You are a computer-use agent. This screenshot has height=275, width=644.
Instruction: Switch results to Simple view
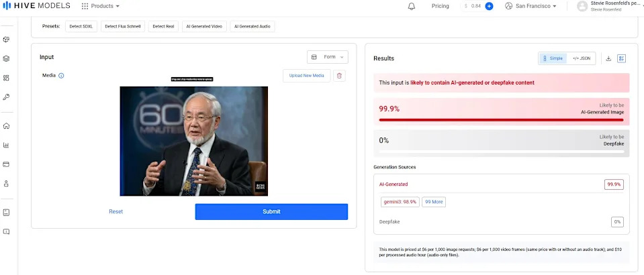click(x=553, y=58)
